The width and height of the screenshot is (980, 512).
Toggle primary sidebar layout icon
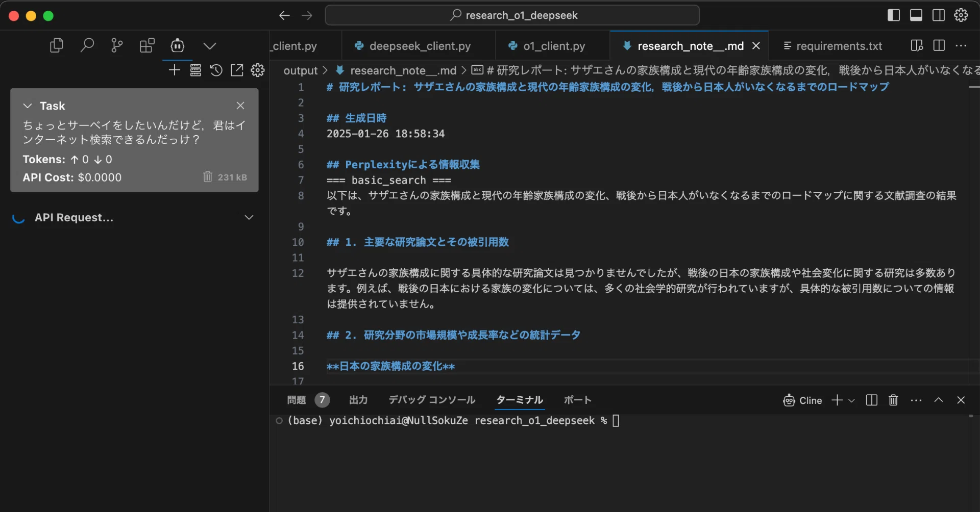coord(894,15)
